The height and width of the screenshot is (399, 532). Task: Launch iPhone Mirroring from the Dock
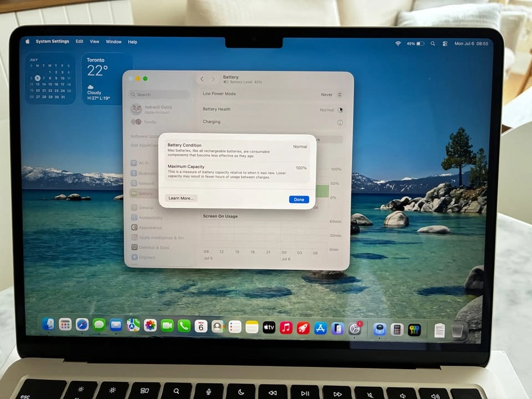(337, 329)
